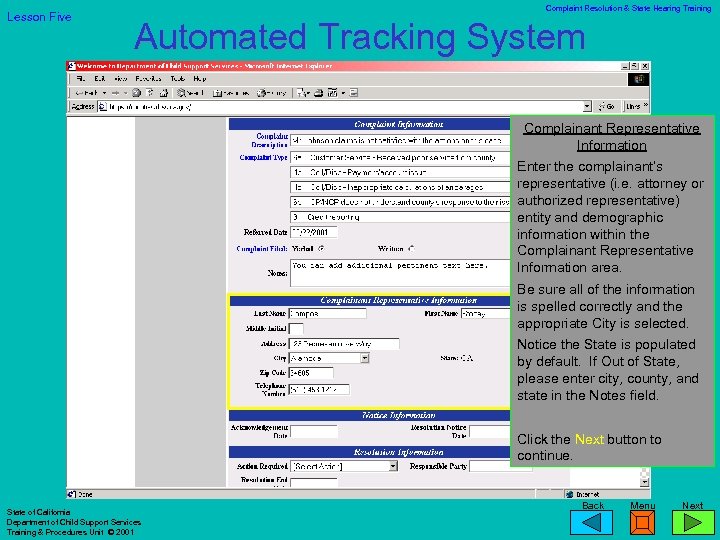Click "Complainant Representative Information" blue form header
720x540 pixels.
point(398,300)
